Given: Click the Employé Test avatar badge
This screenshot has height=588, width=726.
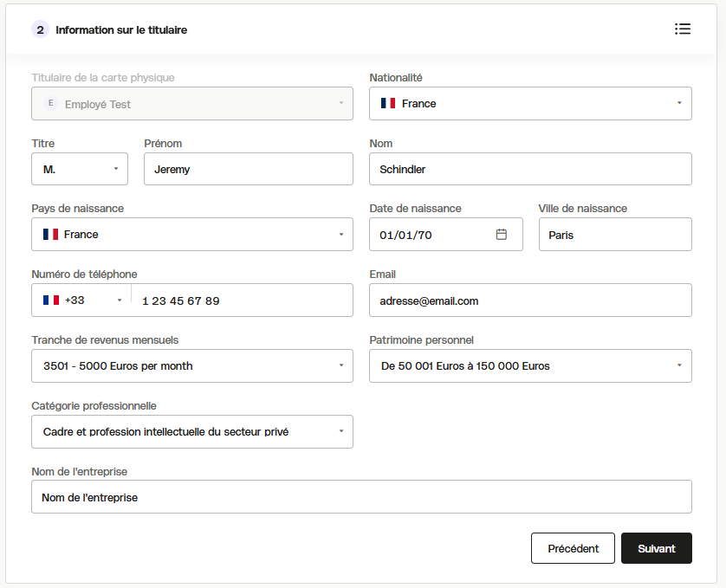Looking at the screenshot, I should (51, 103).
